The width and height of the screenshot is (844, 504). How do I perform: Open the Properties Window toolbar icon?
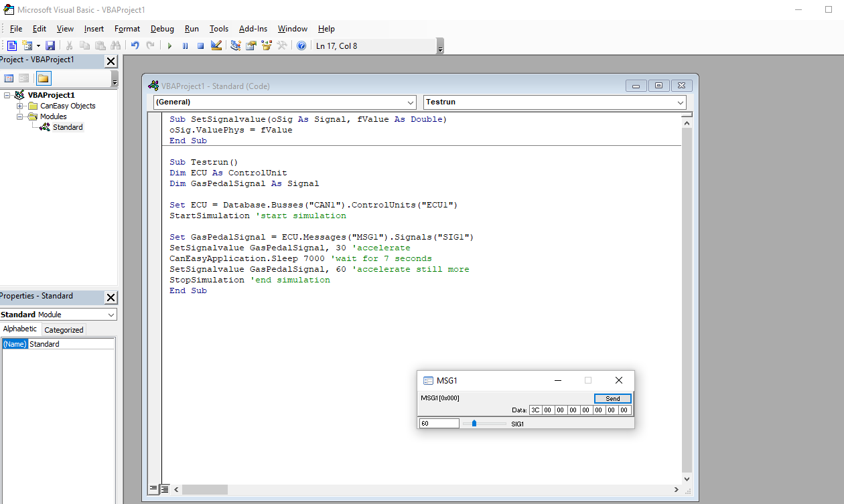click(x=251, y=46)
